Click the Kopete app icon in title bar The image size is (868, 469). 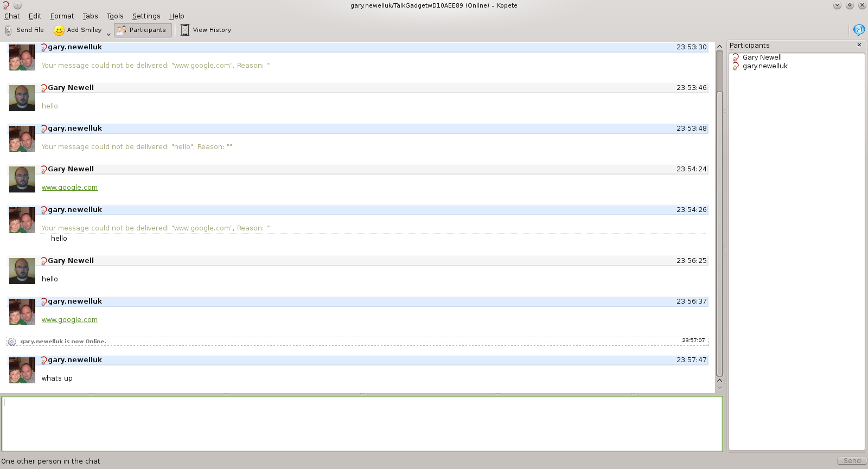6,5
